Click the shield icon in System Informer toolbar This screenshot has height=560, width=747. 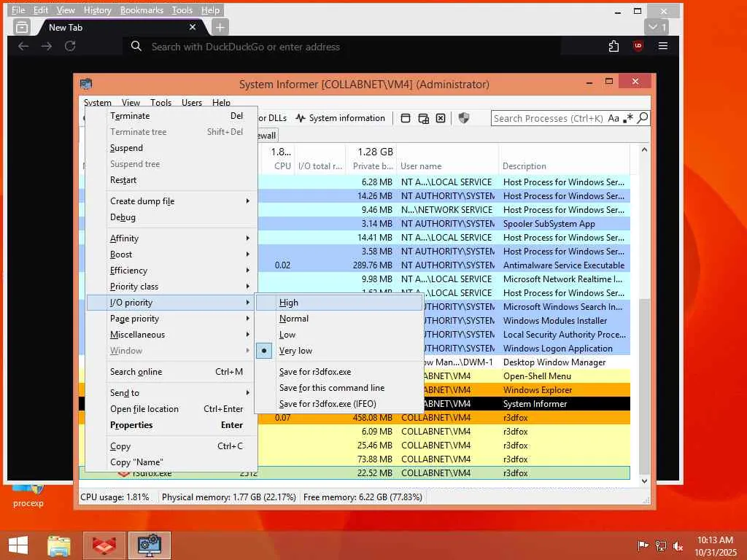(x=463, y=118)
